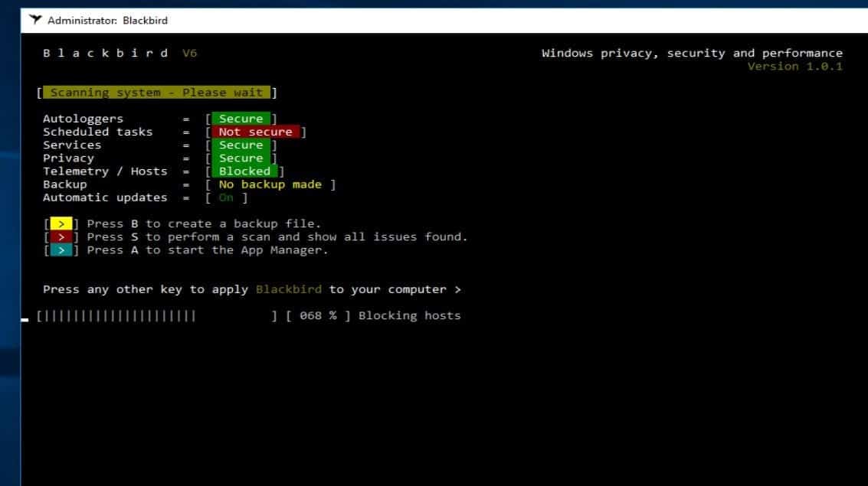This screenshot has height=486, width=868.
Task: Click 'Press any other key to apply' prompt
Action: point(252,290)
